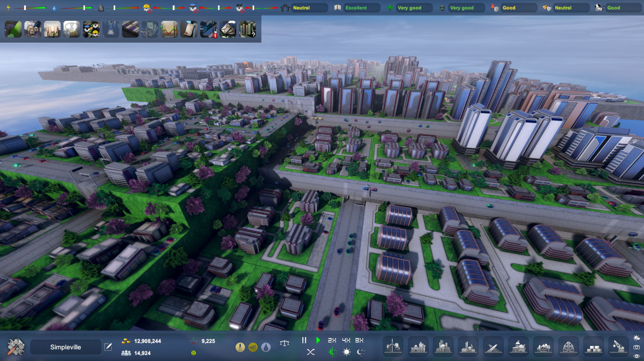Click the garbage capacity balance bar
This screenshot has height=361, width=644.
122,8
